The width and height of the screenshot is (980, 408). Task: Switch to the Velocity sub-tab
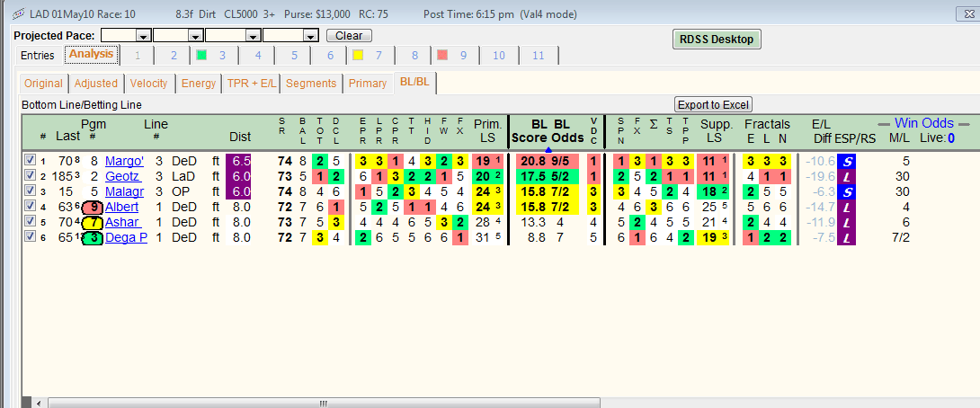click(x=148, y=83)
